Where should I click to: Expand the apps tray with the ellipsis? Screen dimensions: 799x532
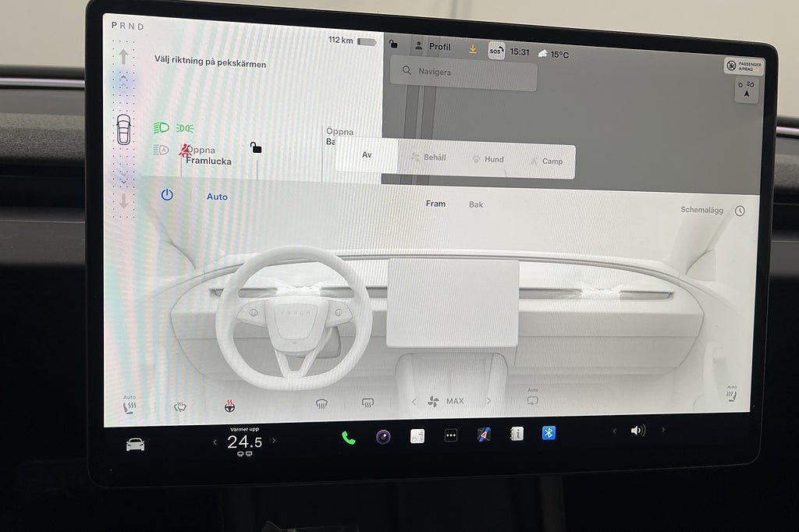coord(450,434)
